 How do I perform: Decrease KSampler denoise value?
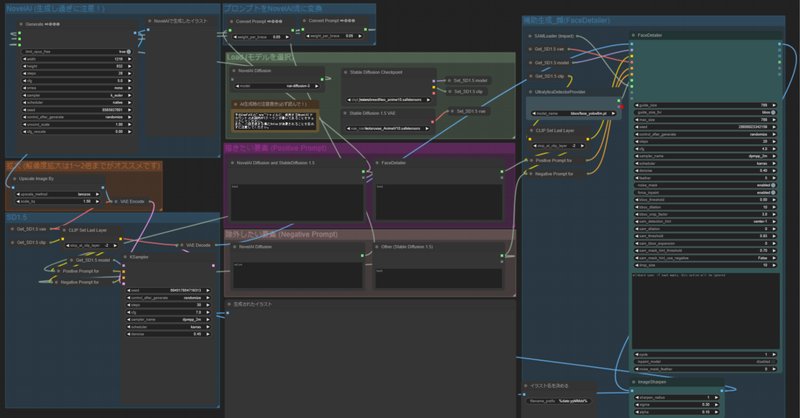[129, 334]
